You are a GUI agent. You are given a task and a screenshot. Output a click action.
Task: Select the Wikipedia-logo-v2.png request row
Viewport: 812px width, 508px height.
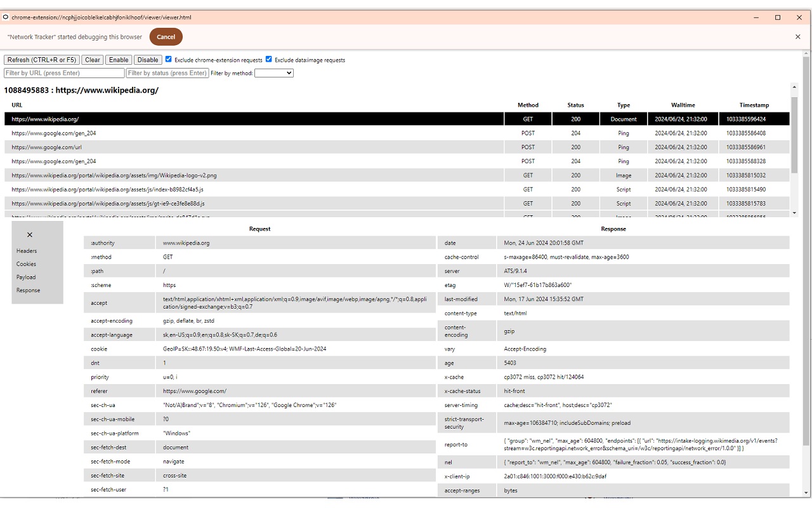(x=397, y=175)
